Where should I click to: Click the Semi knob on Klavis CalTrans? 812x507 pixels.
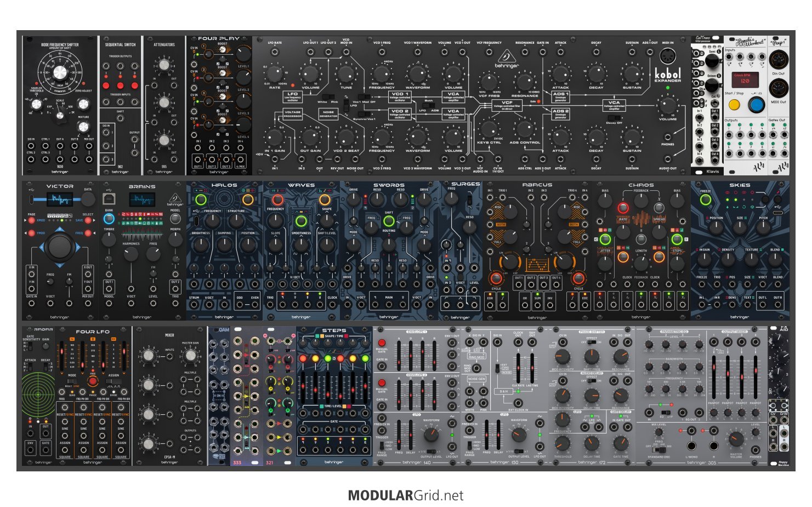[711, 61]
